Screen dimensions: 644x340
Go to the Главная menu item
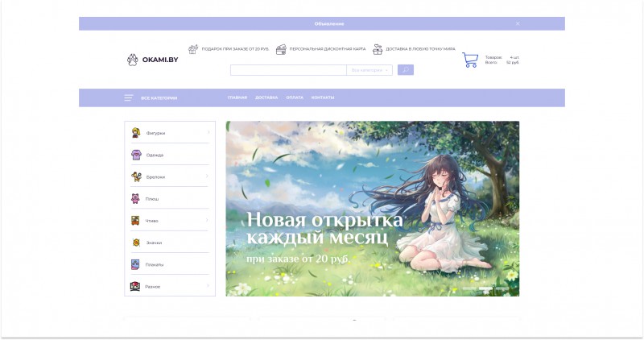[x=237, y=97]
